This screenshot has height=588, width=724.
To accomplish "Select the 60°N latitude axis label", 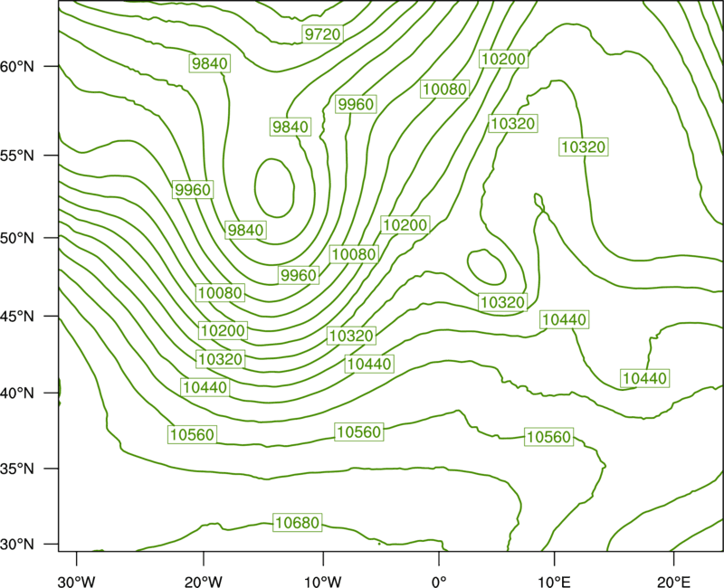I will pos(17,66).
